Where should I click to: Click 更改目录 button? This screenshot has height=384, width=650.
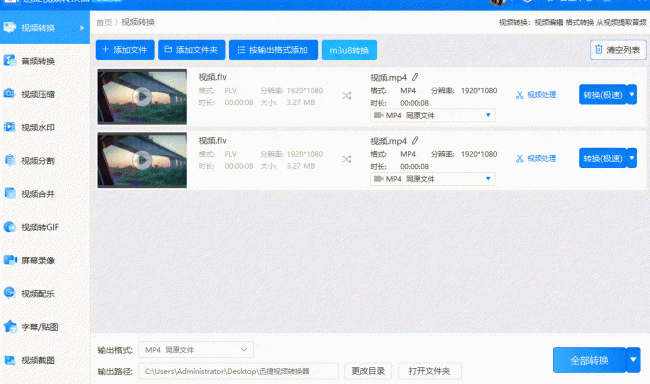[368, 371]
